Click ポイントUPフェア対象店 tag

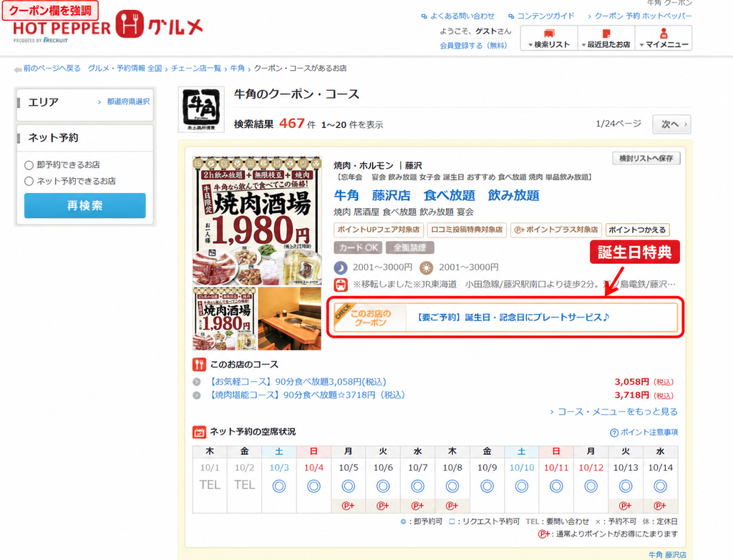(x=379, y=230)
